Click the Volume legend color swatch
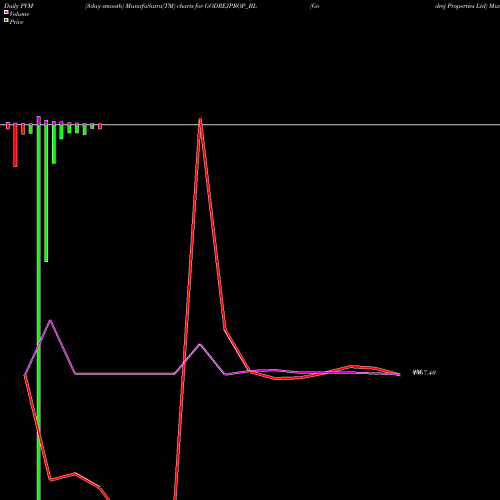The width and height of the screenshot is (500, 500). point(6,12)
